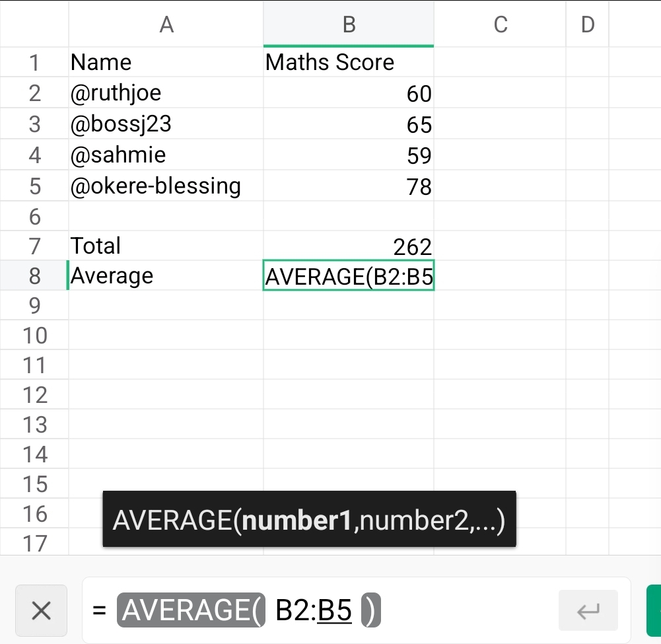Click the total value 262 cell
Viewport: 661px width, 644px height.
[349, 246]
